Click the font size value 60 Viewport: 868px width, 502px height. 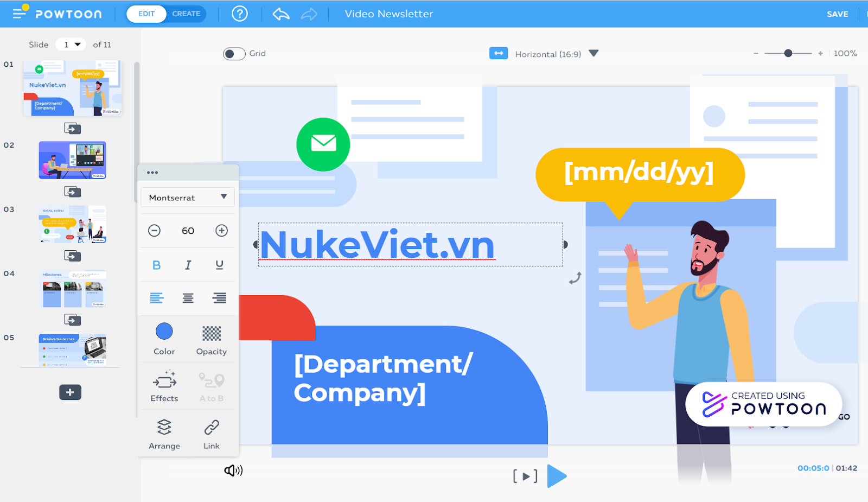click(x=188, y=231)
